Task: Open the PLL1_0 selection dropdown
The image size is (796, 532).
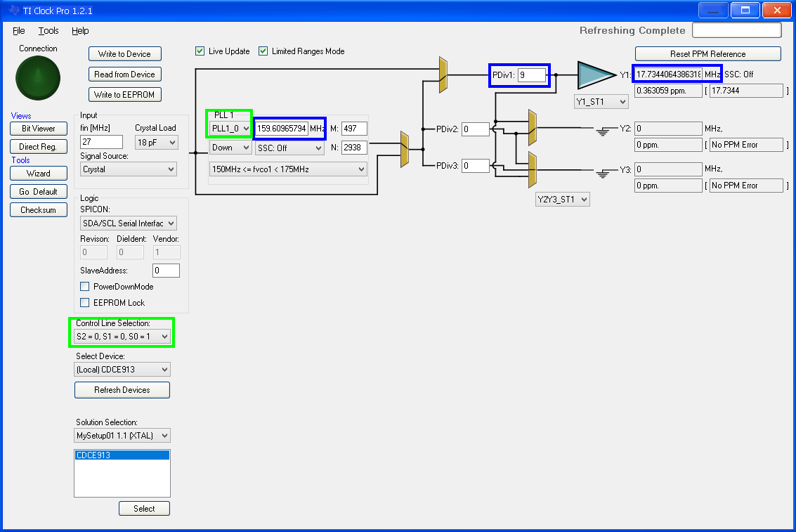Action: pyautogui.click(x=230, y=129)
